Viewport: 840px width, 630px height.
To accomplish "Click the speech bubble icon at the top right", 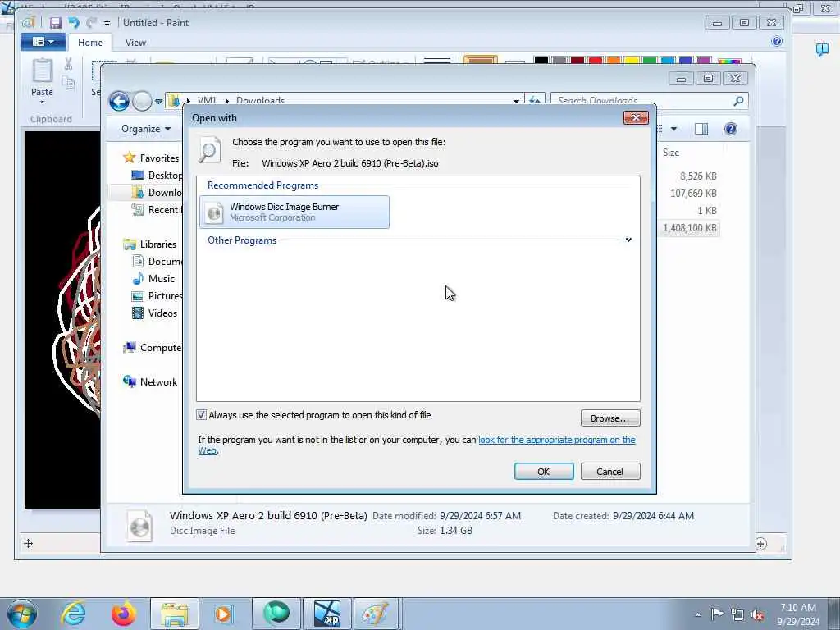I will pyautogui.click(x=822, y=49).
